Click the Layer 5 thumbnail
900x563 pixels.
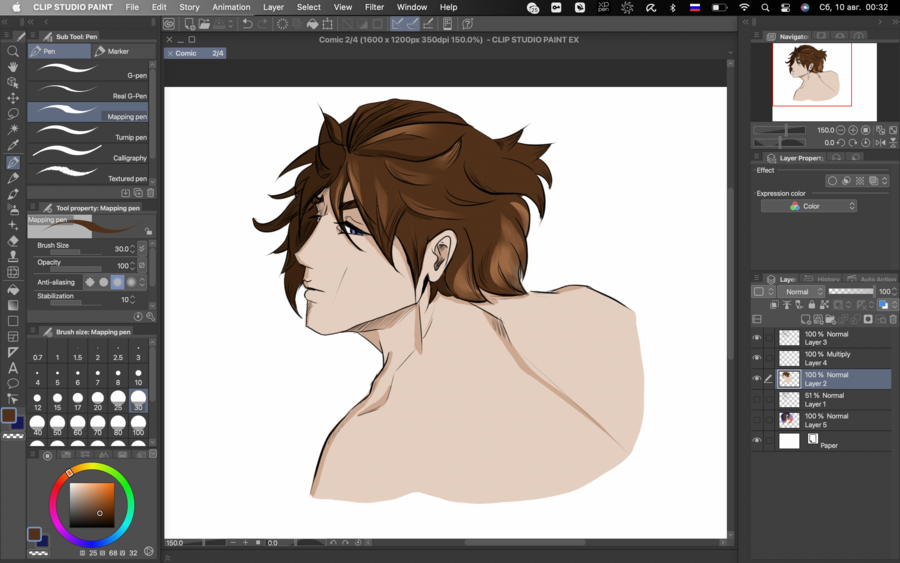[789, 420]
